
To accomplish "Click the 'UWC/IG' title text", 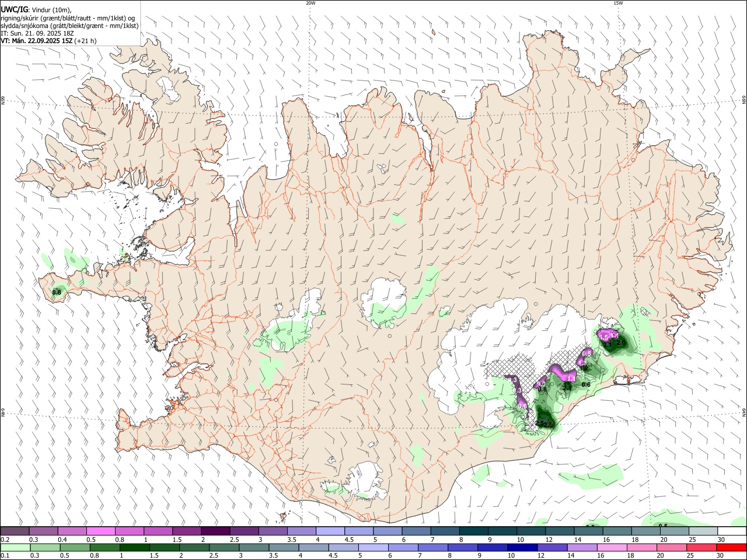I will pos(14,10).
